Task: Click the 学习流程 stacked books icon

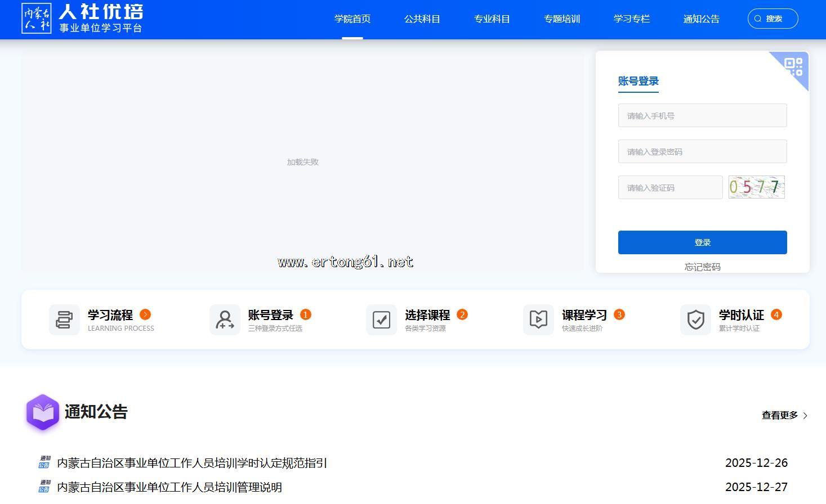Action: (64, 319)
